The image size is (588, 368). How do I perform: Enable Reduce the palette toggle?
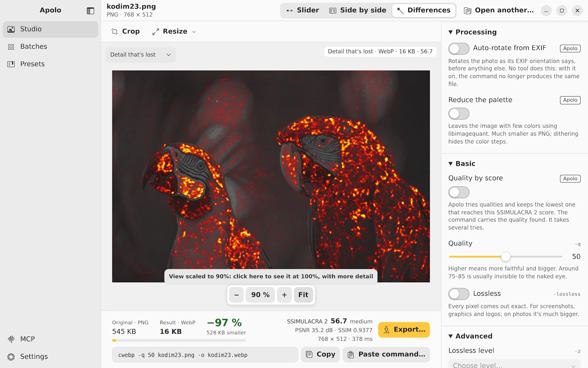(x=459, y=114)
